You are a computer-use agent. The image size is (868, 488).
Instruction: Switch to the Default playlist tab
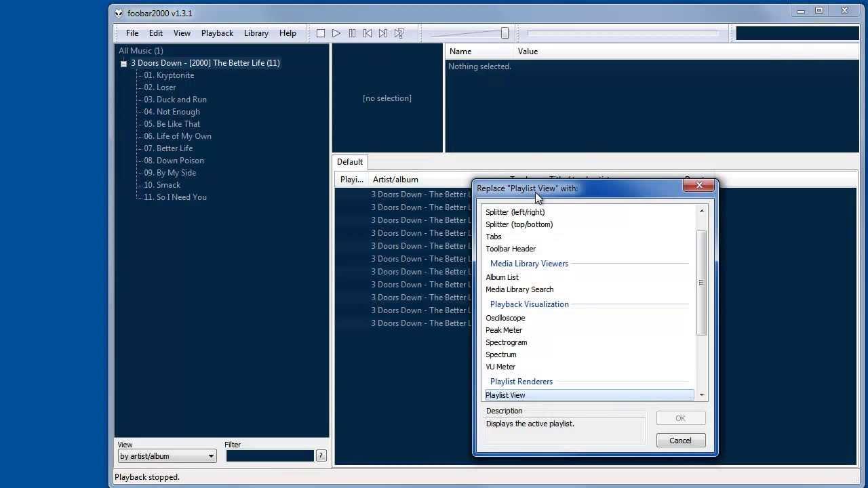pos(349,161)
